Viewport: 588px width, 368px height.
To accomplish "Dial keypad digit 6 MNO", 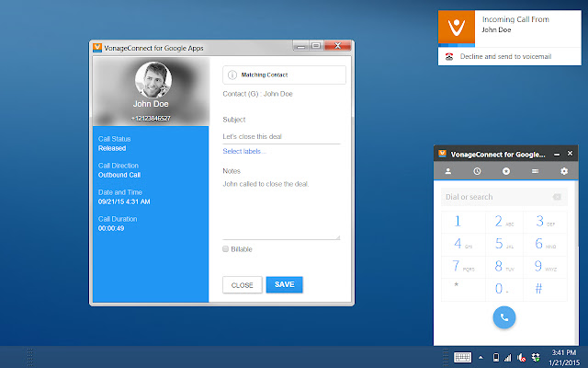I will point(545,245).
